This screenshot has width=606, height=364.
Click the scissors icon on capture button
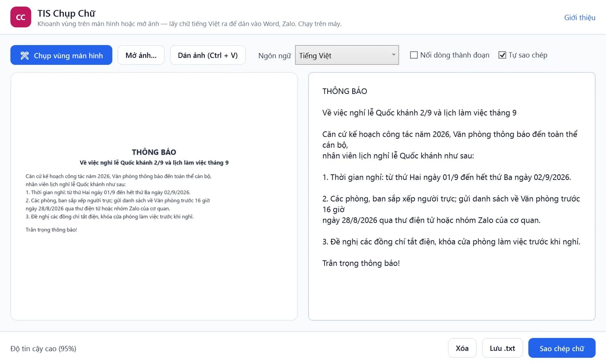[25, 55]
